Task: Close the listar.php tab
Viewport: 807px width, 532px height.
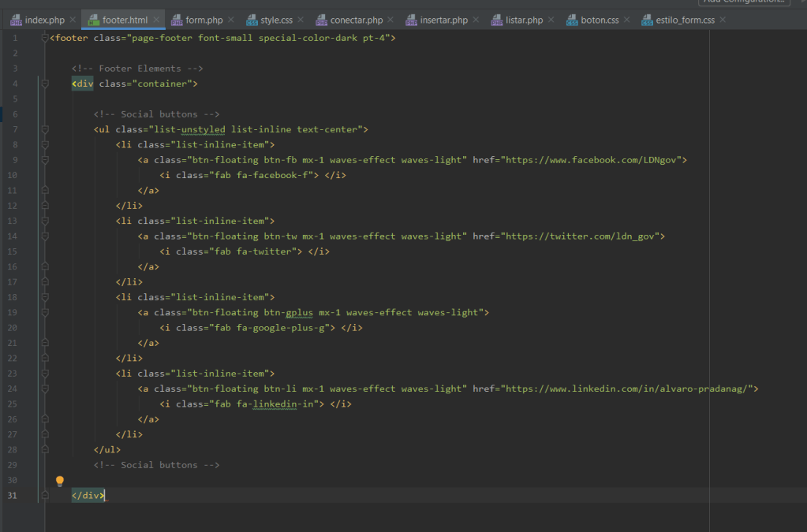Action: tap(551, 20)
